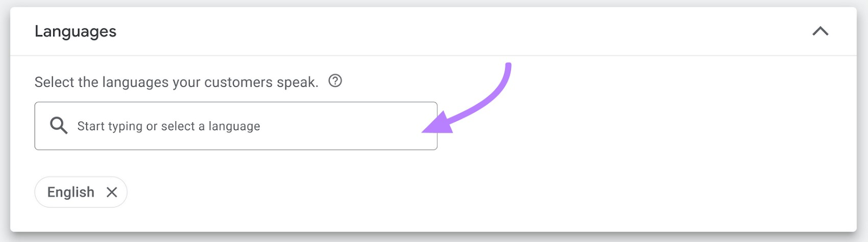
Task: Click the English chip's label text
Action: [71, 192]
